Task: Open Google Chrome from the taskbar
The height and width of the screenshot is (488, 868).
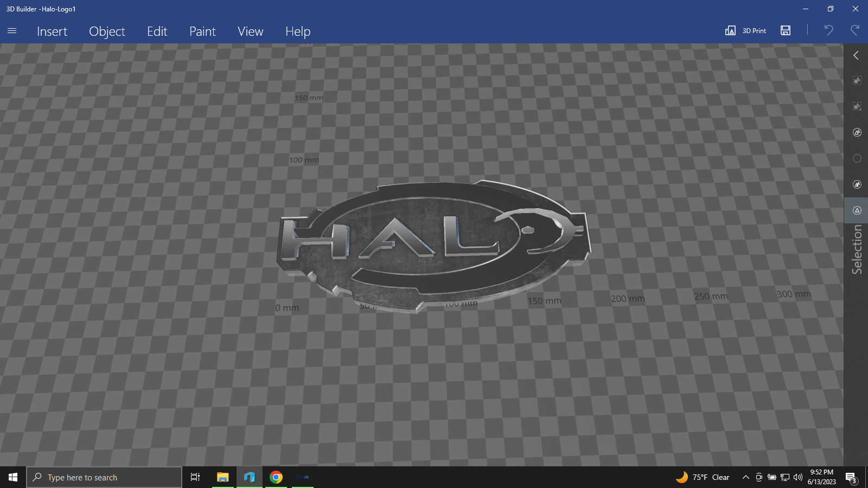Action: (x=276, y=477)
